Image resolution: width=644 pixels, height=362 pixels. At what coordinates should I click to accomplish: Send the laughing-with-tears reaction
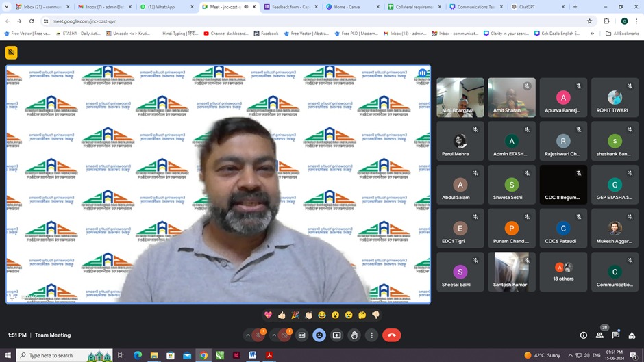(x=322, y=315)
